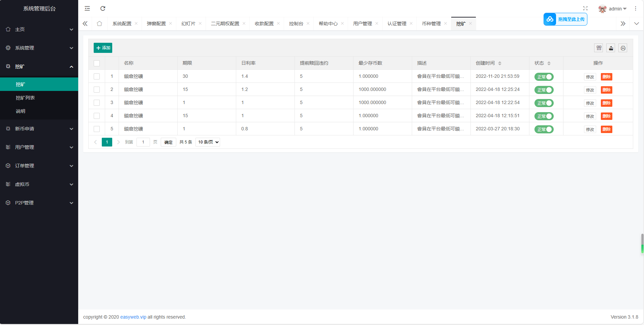Click the print table icon
644x325 pixels.
tap(623, 48)
